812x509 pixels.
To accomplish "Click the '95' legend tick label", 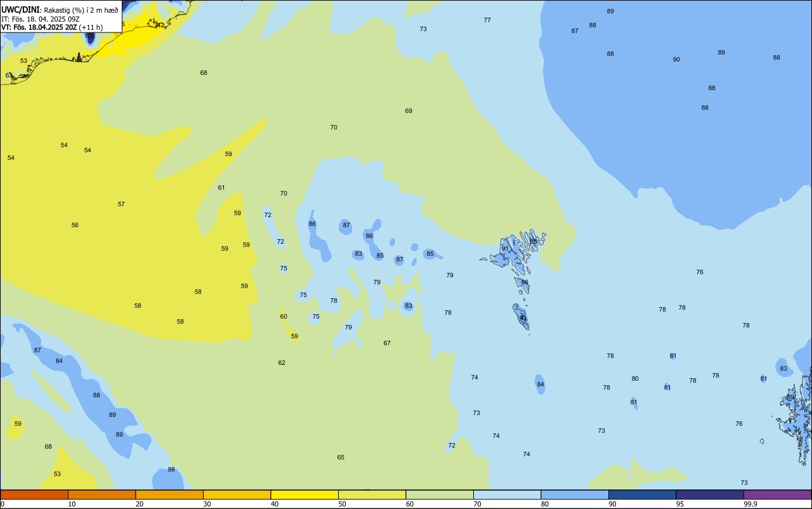I will coord(680,504).
